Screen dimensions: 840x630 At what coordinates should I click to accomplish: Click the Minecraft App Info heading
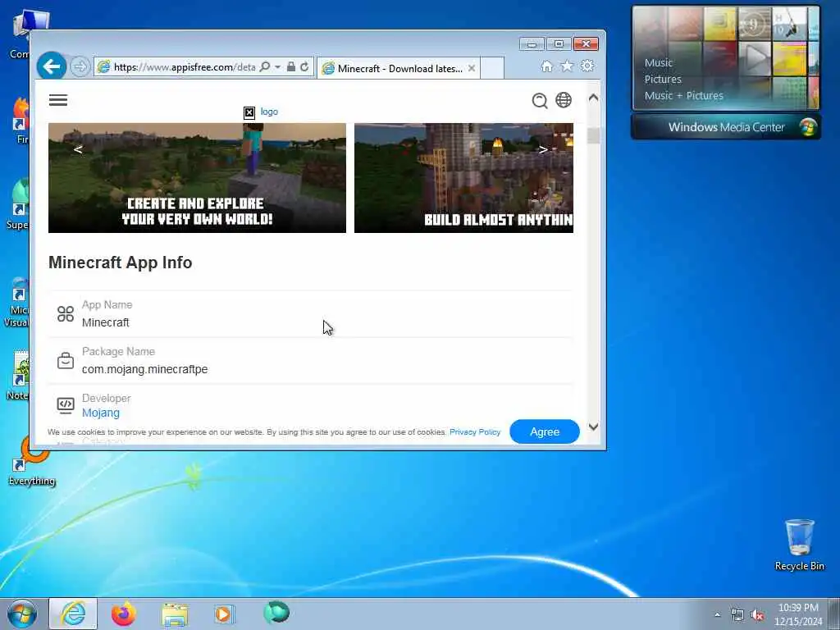coord(121,262)
